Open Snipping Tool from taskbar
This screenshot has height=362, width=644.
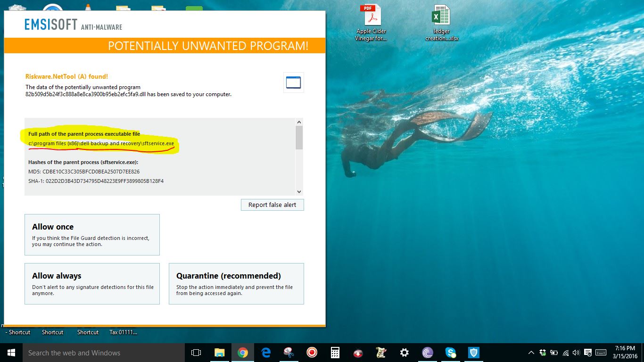(x=289, y=353)
